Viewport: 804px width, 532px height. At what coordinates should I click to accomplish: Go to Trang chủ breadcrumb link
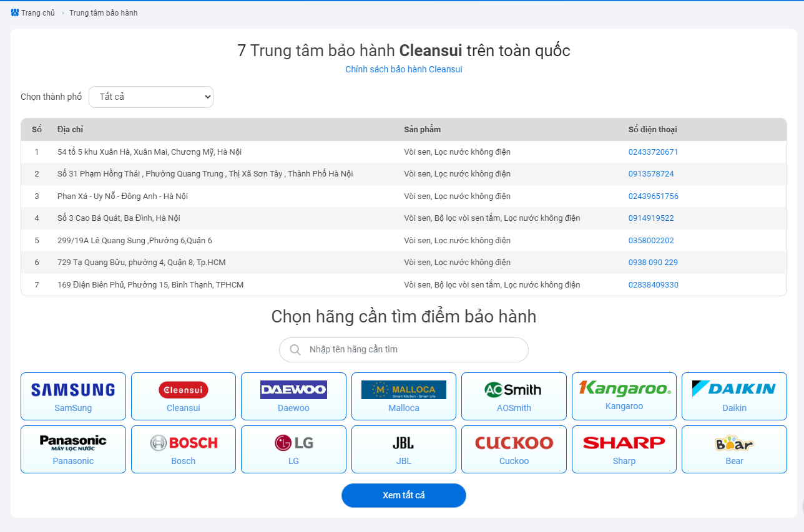click(x=38, y=13)
